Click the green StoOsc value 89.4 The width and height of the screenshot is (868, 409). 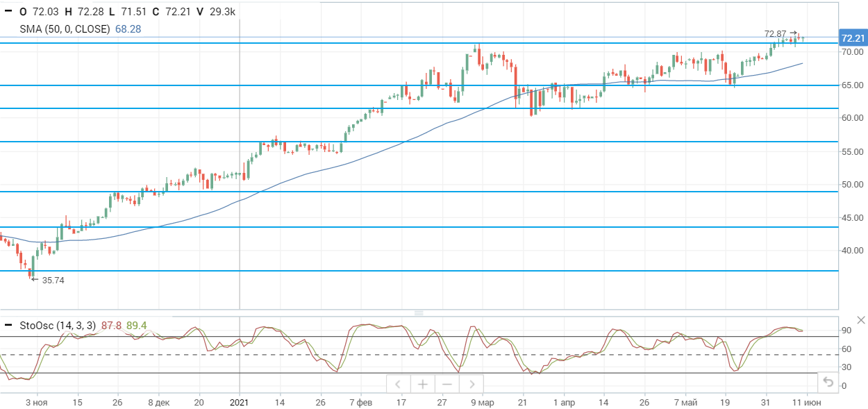click(137, 326)
